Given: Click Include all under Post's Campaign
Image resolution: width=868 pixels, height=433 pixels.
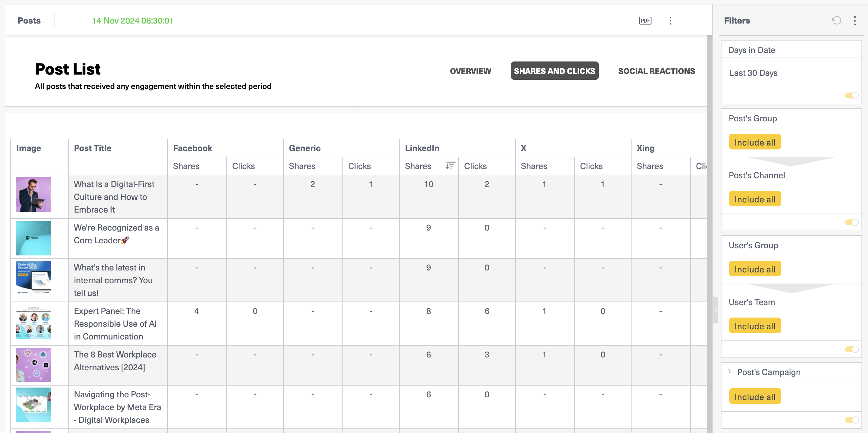Looking at the screenshot, I should [755, 397].
